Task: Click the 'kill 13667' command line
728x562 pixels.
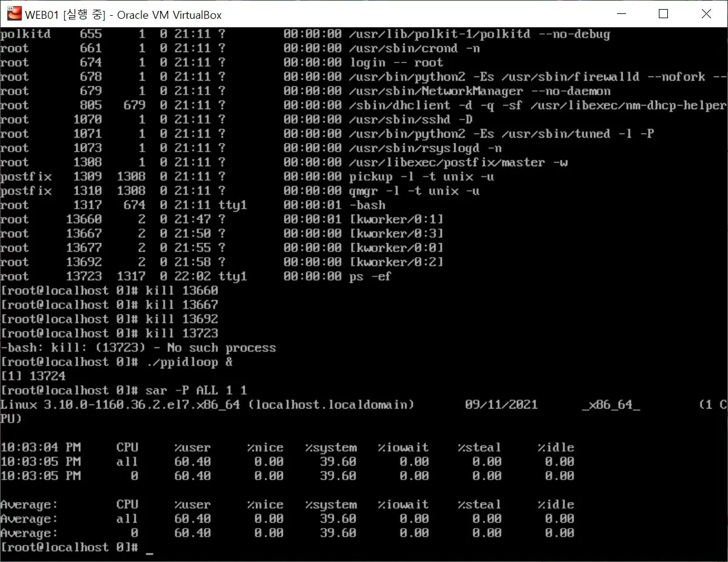Action: pyautogui.click(x=181, y=305)
